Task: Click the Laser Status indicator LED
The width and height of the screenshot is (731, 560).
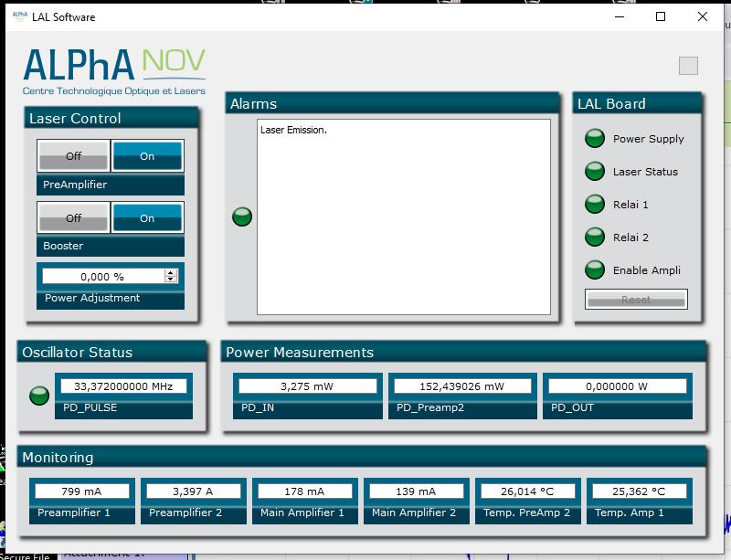Action: [x=595, y=172]
